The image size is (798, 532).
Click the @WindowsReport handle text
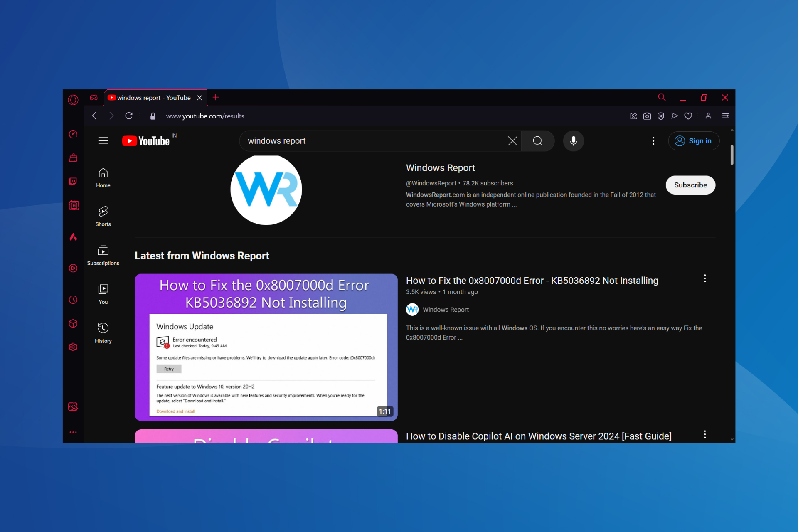point(431,183)
